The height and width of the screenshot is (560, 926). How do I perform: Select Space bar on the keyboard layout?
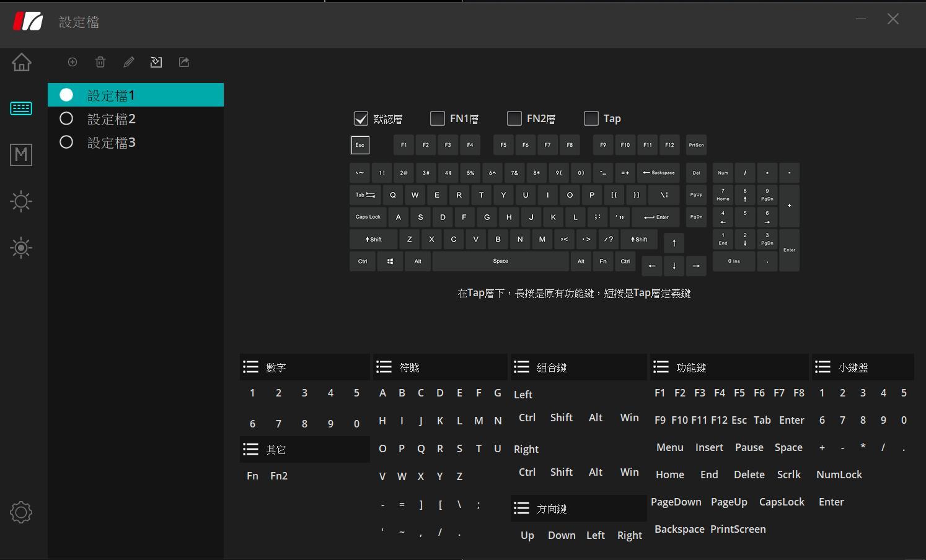coord(500,261)
